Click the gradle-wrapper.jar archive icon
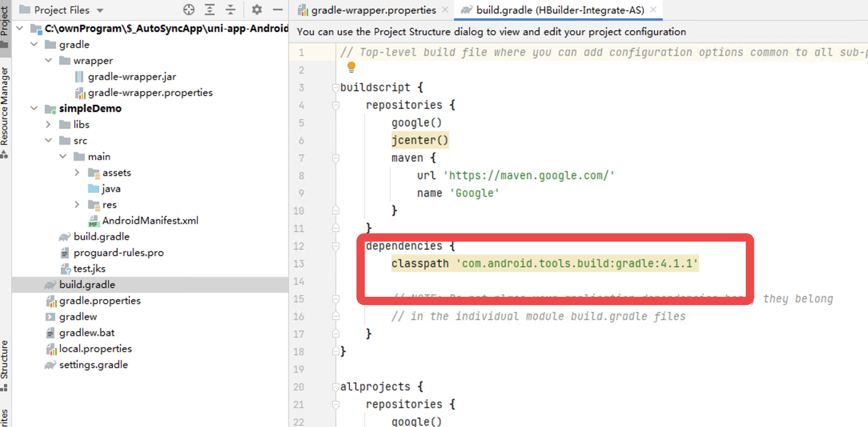This screenshot has height=427, width=868. pyautogui.click(x=80, y=76)
